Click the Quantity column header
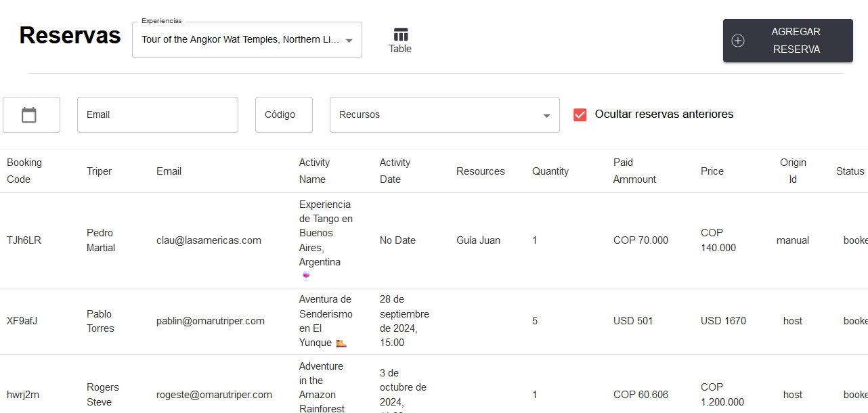868x413 pixels. pos(550,171)
